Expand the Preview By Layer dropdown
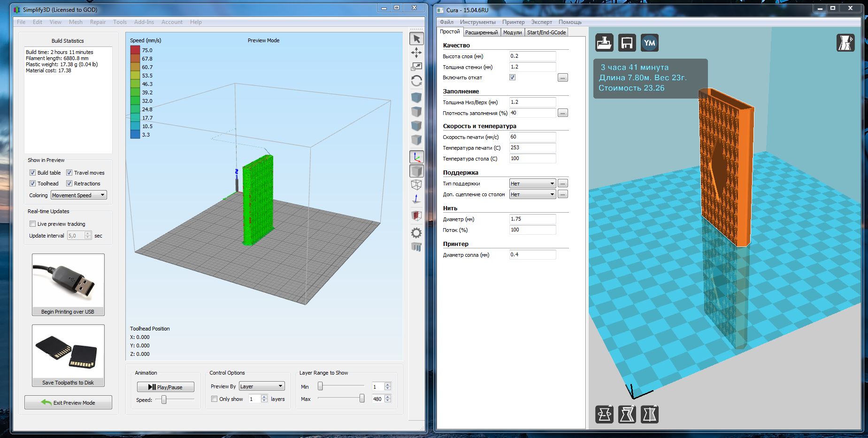 [x=261, y=386]
